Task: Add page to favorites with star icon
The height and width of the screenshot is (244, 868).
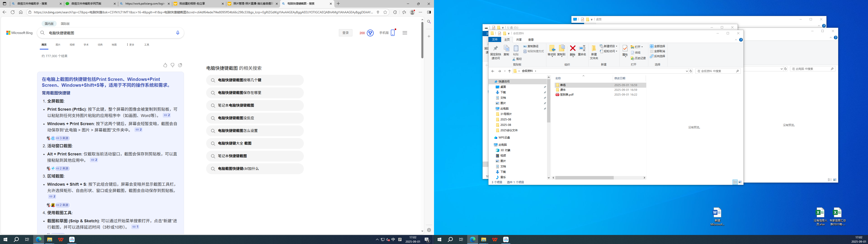Action: (385, 12)
